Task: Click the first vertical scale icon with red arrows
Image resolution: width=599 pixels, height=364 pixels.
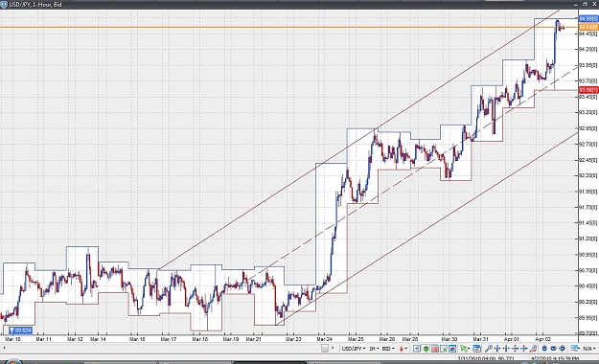Action: pos(515,349)
